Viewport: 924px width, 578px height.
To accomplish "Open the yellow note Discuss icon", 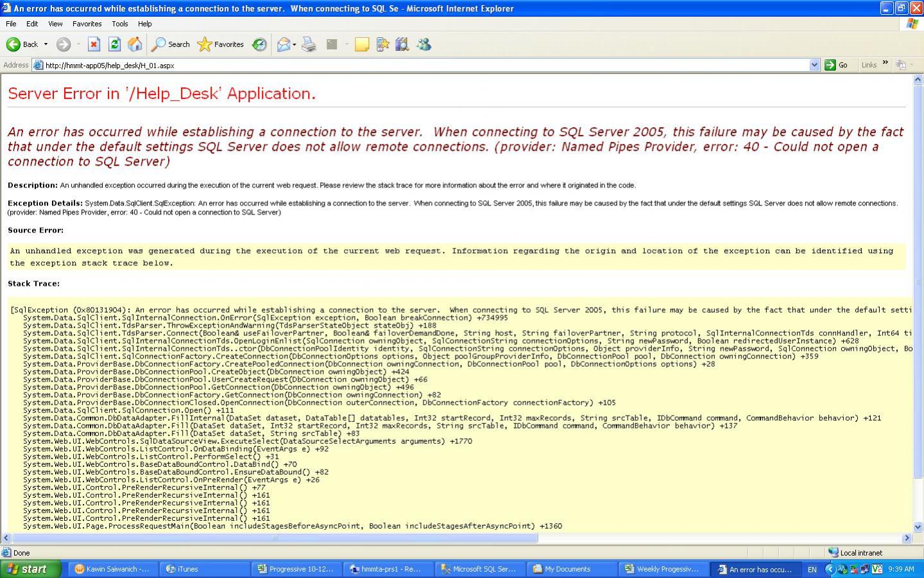I will (x=362, y=44).
